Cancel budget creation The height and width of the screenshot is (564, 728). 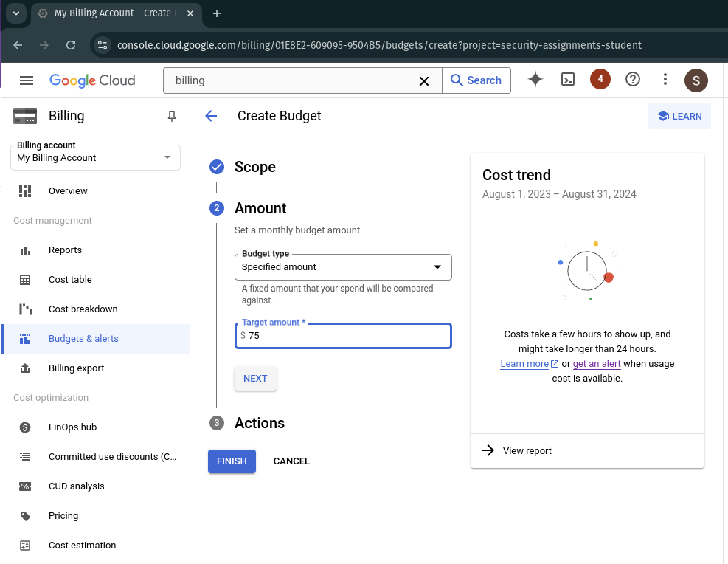click(x=291, y=461)
